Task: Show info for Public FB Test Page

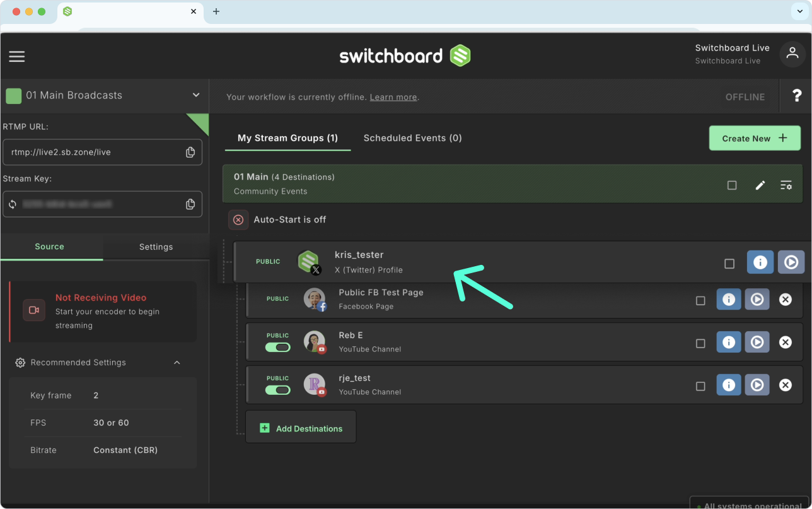Action: click(729, 300)
